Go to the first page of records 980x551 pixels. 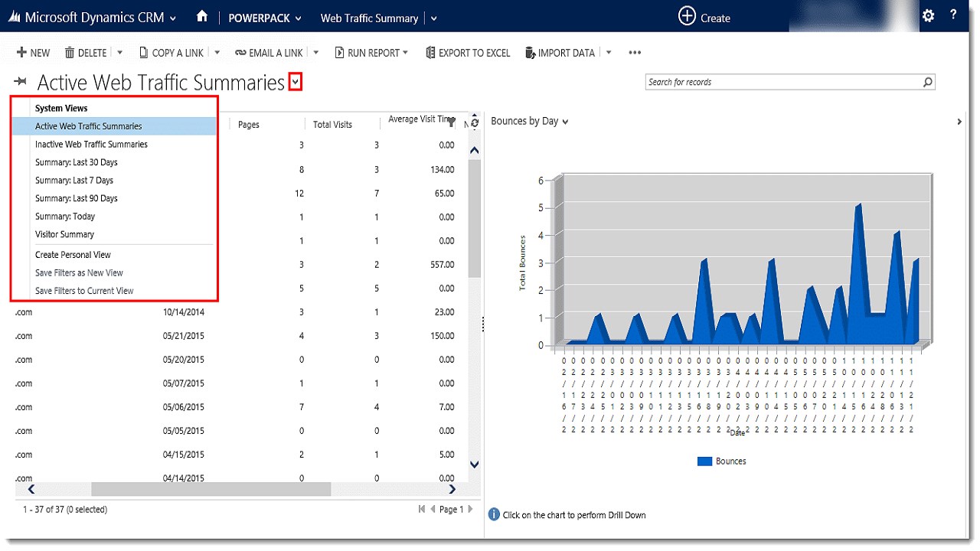[x=422, y=509]
